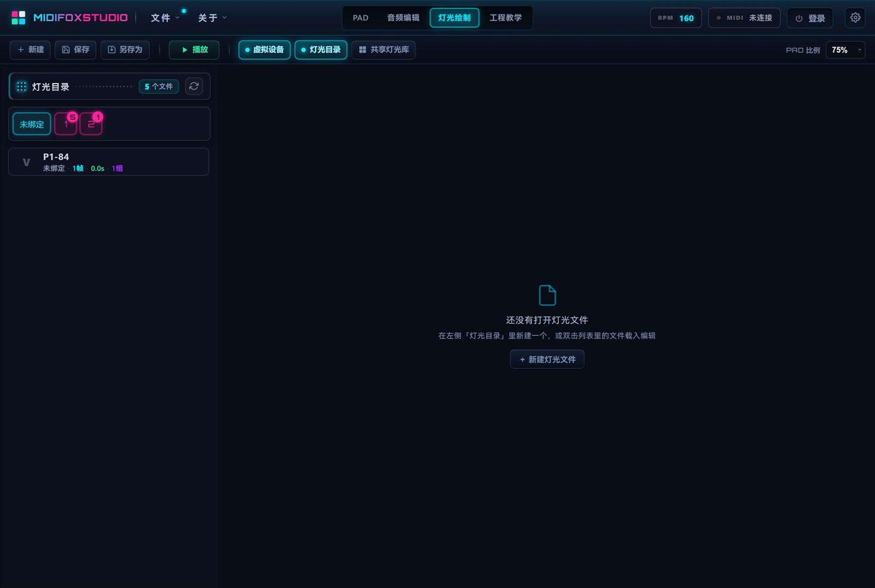Click the 另存为 button

[125, 50]
